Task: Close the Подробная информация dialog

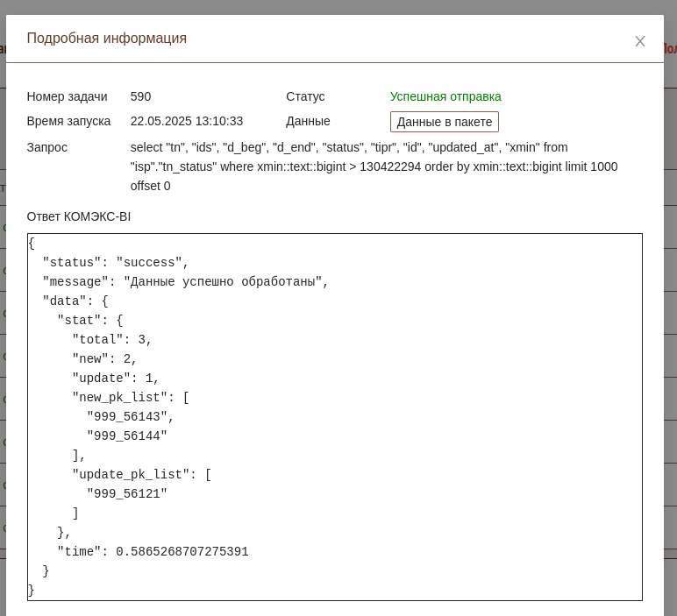Action: point(639,41)
